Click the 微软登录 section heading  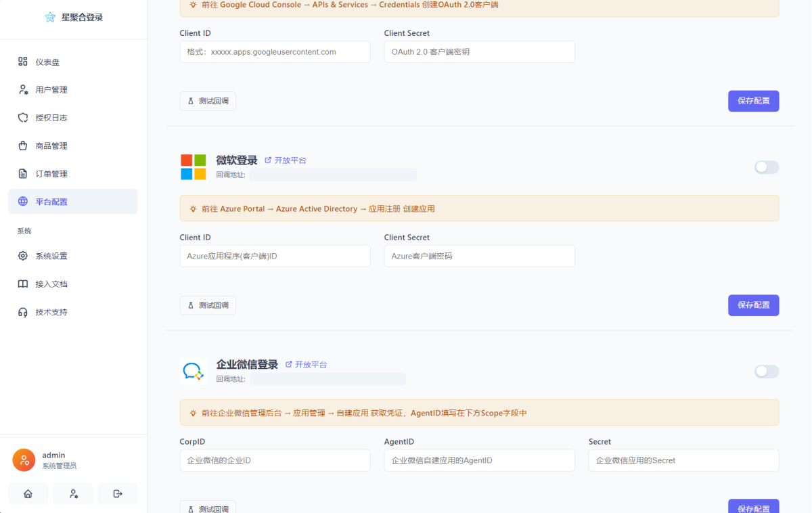[x=237, y=160]
